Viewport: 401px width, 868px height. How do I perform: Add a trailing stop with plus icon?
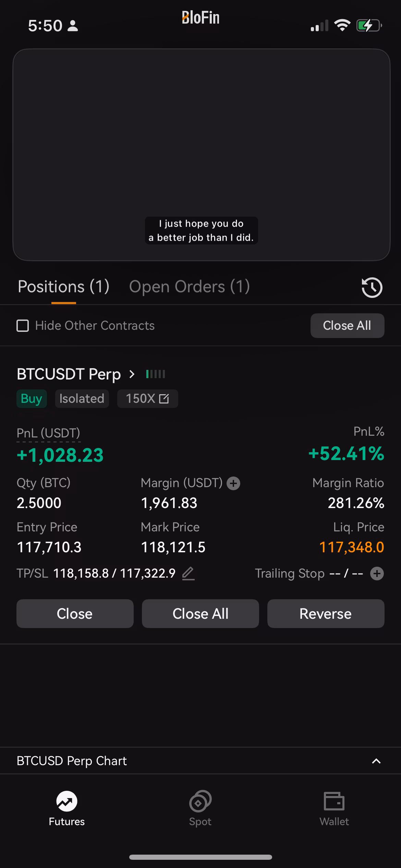coord(377,574)
